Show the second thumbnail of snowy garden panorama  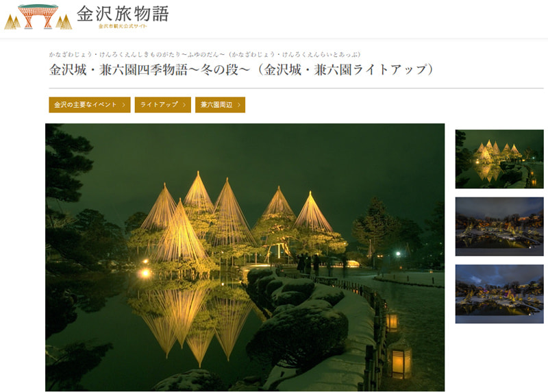tap(499, 227)
